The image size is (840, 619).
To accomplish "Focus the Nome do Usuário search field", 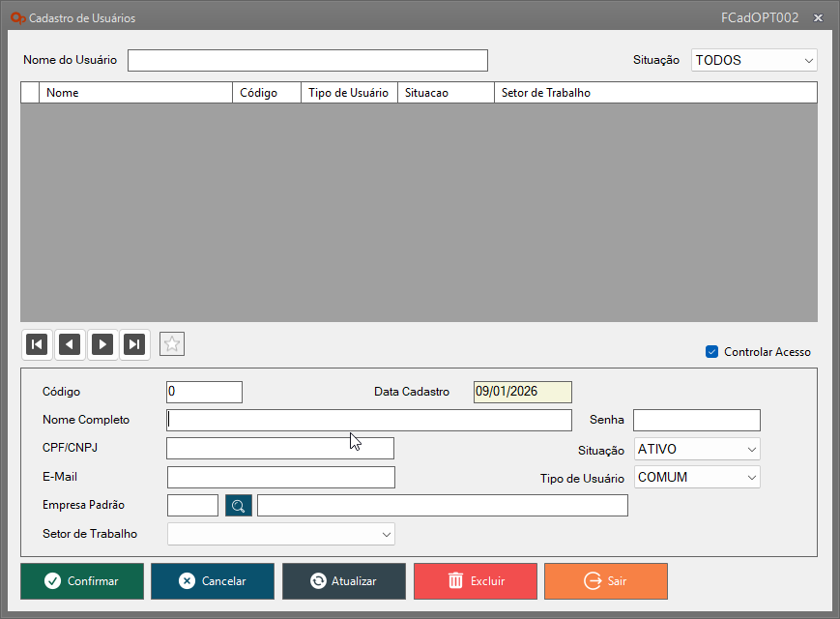I will 307,60.
